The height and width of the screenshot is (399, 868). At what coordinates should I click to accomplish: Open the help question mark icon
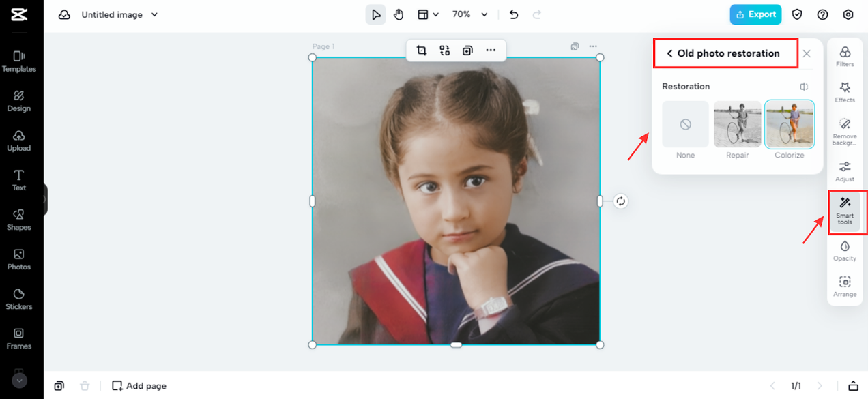pyautogui.click(x=823, y=14)
